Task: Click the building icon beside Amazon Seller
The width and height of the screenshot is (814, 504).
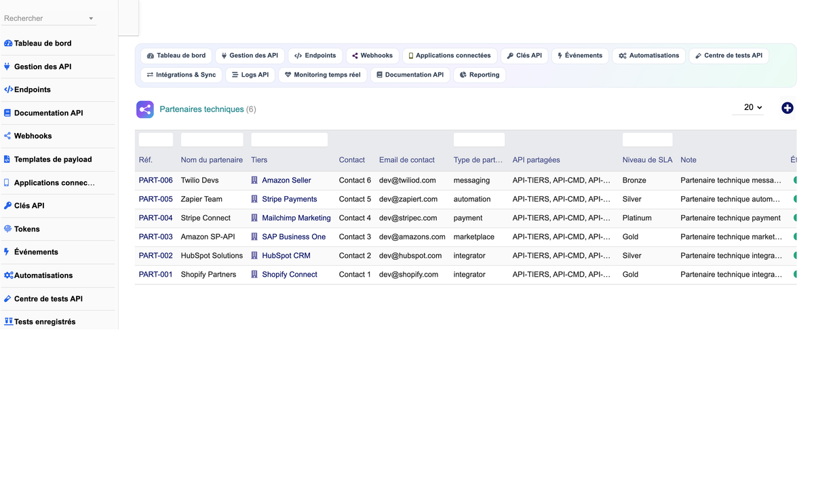Action: coord(254,180)
